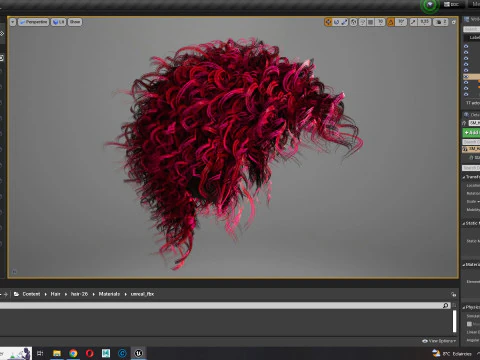Viewport: 480px width, 360px height.
Task: Open grid snap size value 10 dropdown
Action: point(380,22)
